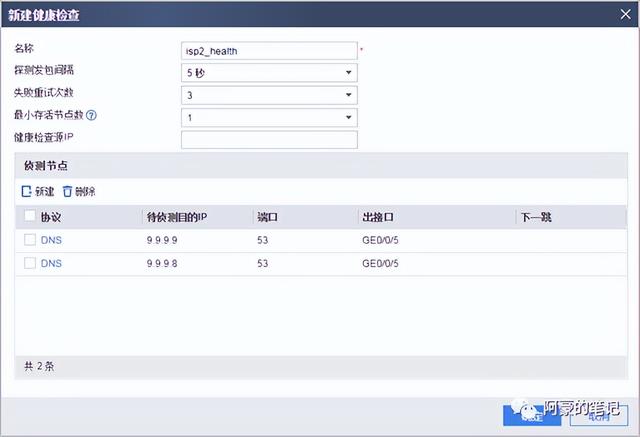640x437 pixels.
Task: Click the 协议 column header text
Action: coord(51,217)
